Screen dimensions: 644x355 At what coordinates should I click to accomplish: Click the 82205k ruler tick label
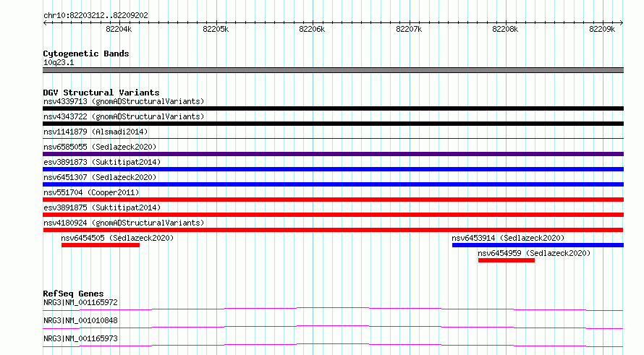[216, 29]
